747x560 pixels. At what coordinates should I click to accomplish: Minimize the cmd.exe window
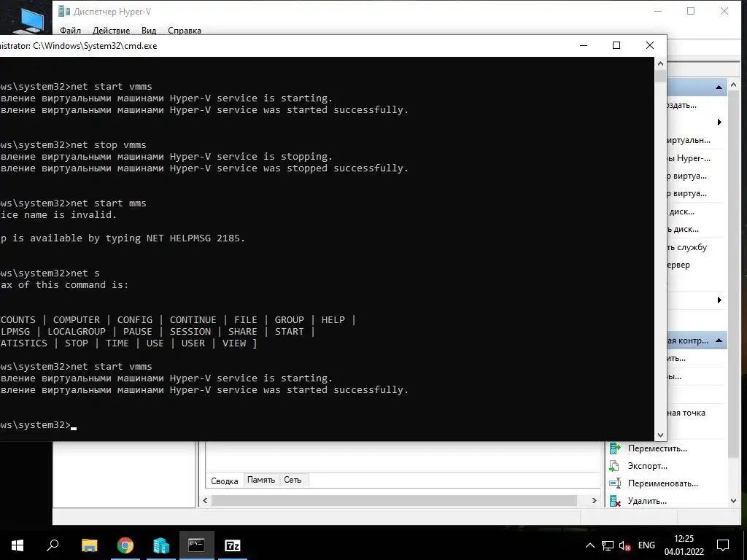pyautogui.click(x=583, y=45)
